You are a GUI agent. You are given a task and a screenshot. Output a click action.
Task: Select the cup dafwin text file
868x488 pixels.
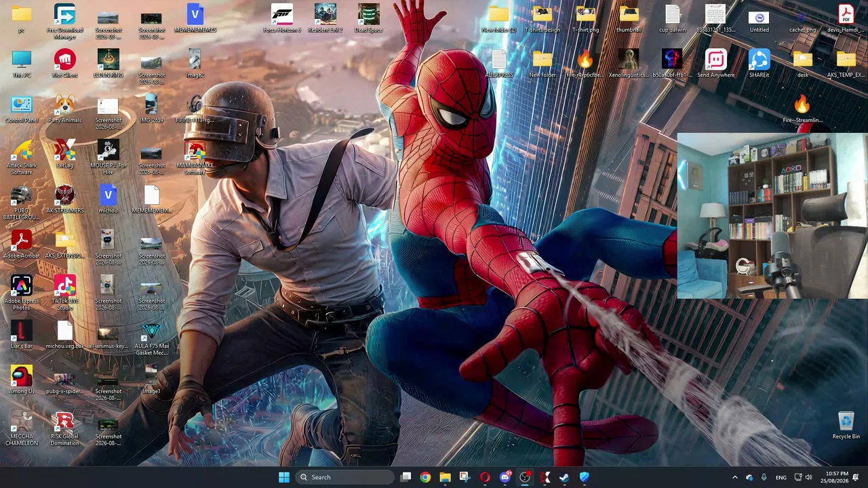click(x=672, y=19)
